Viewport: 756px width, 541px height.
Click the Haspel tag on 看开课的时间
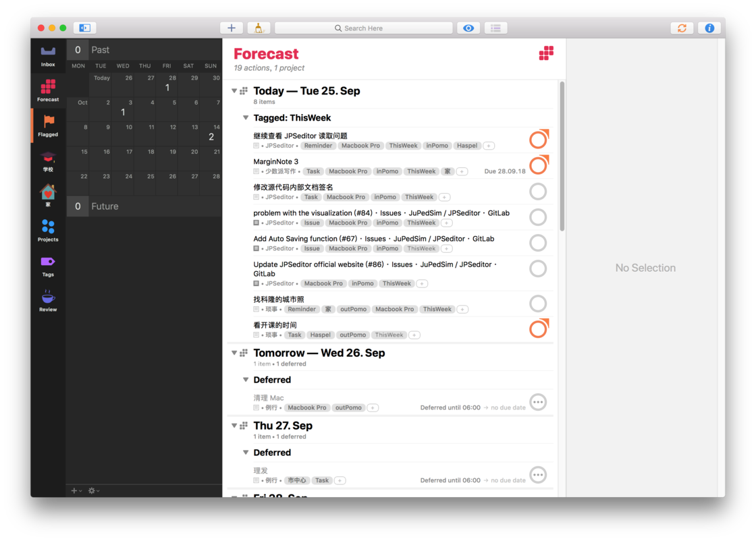pyautogui.click(x=320, y=335)
